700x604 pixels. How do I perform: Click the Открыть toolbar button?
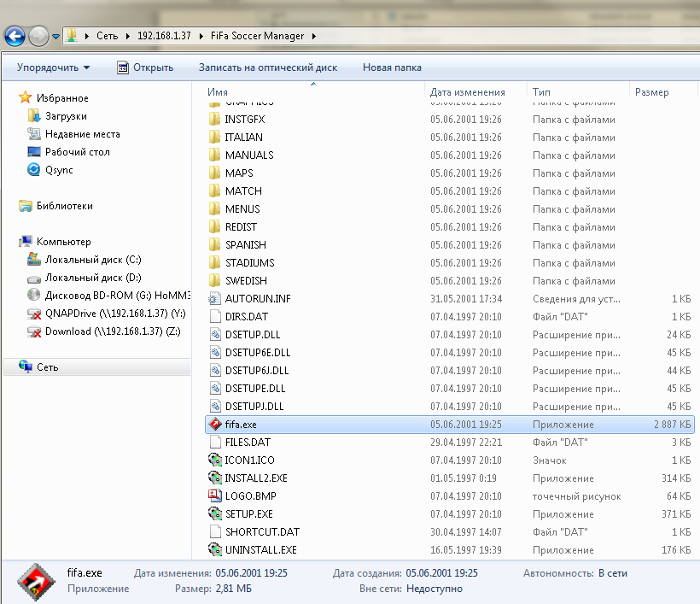coord(145,67)
